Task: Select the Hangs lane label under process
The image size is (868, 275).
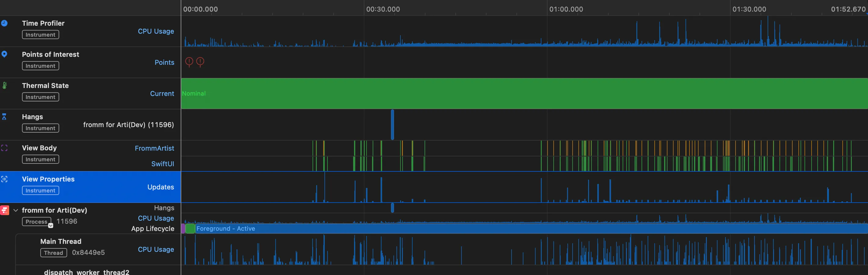Action: (x=164, y=208)
